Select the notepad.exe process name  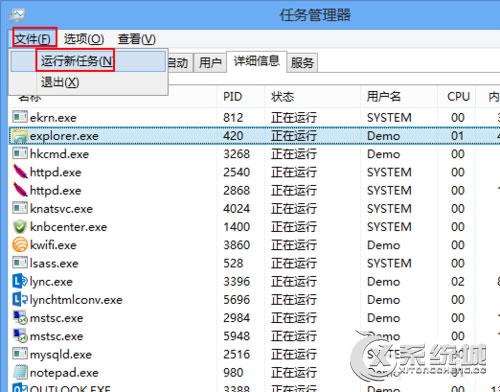pos(64,373)
